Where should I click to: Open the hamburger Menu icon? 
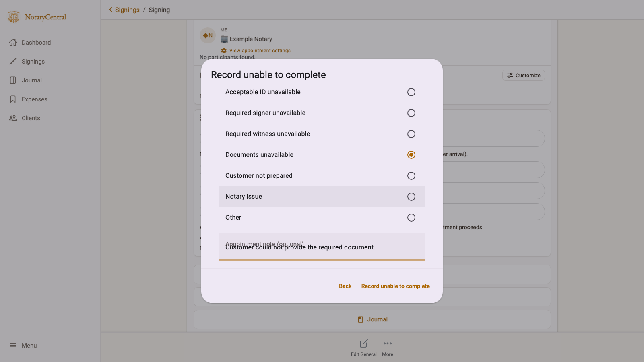point(13,346)
